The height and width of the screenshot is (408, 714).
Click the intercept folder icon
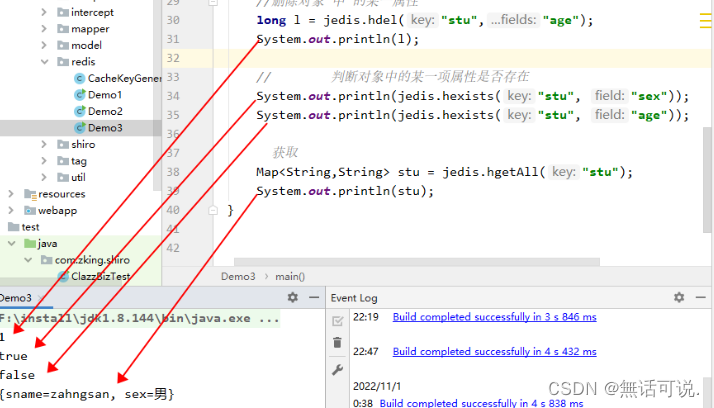[x=63, y=12]
